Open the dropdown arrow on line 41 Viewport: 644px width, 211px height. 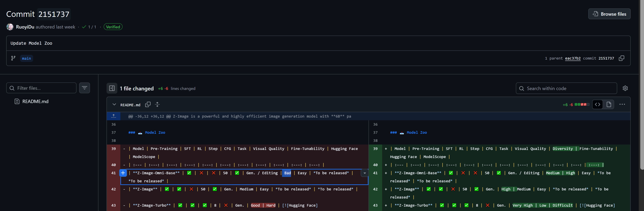(364, 173)
